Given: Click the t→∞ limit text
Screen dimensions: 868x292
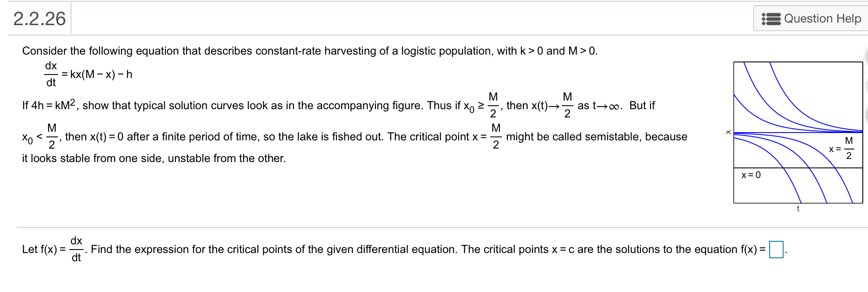Looking at the screenshot, I should (607, 106).
